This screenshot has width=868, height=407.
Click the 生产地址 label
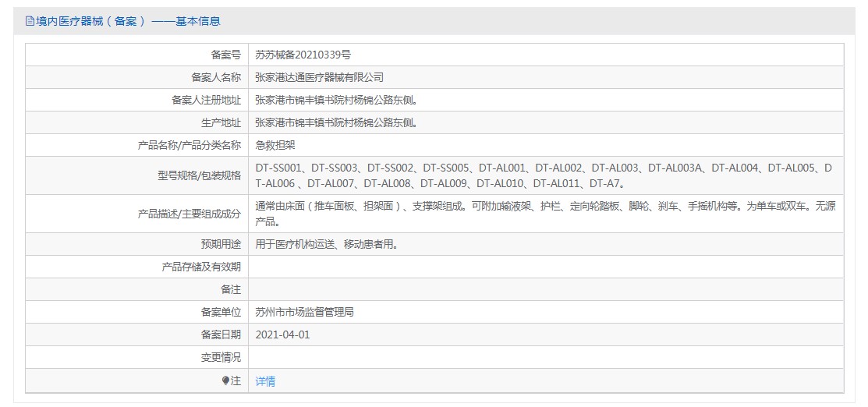(221, 123)
